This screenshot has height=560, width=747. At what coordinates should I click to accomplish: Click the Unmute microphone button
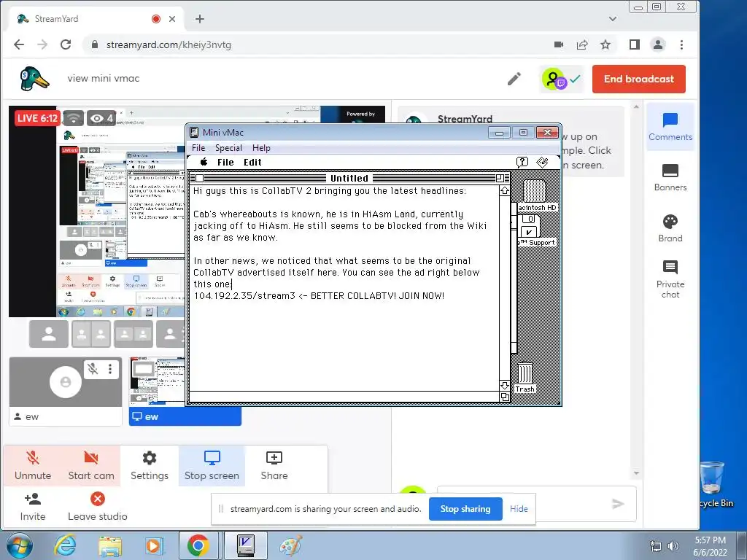click(x=33, y=466)
